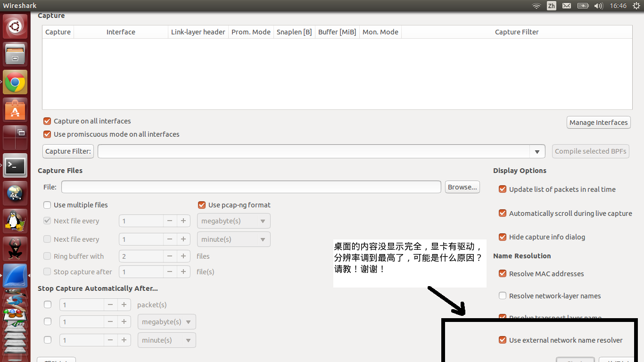Toggle Use pcap-ng format checkbox
Image resolution: width=644 pixels, height=362 pixels.
click(x=202, y=205)
